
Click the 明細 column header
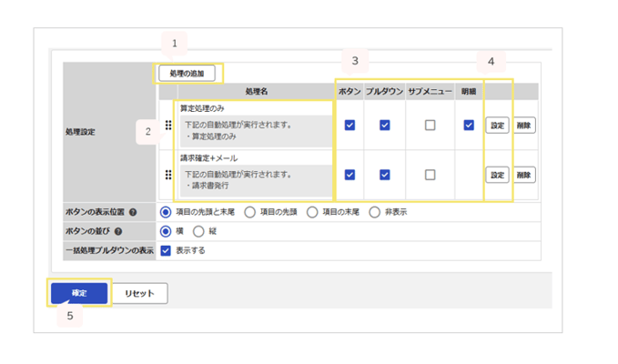469,91
